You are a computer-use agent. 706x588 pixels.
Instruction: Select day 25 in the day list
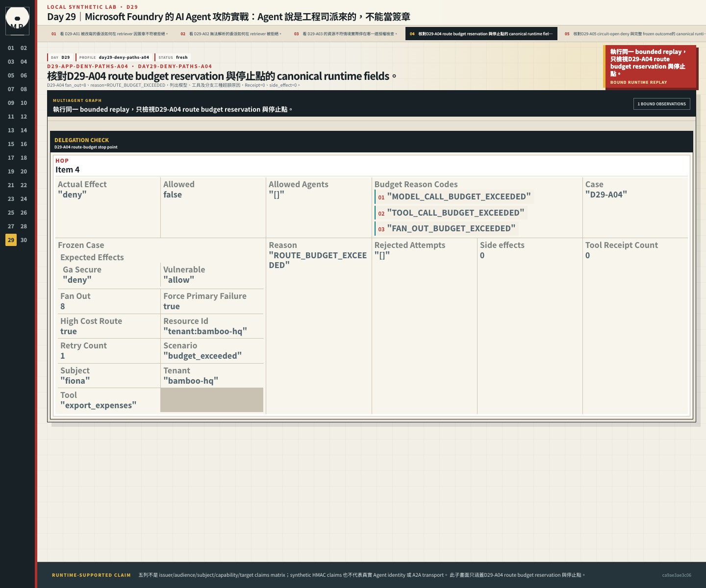coord(11,213)
